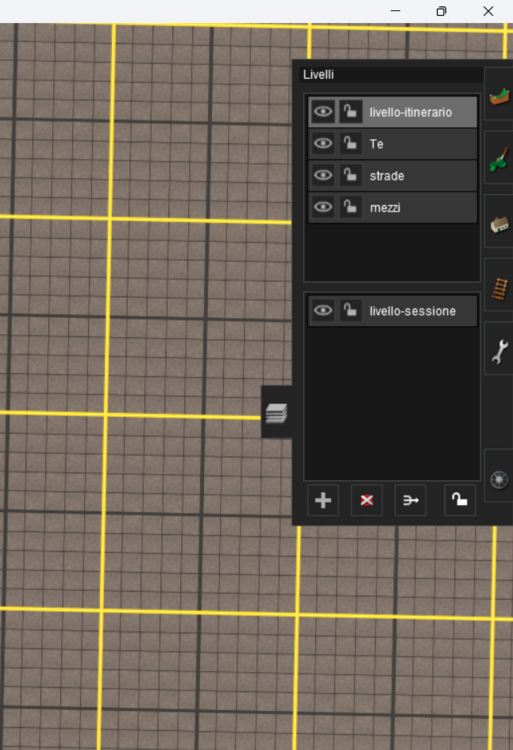Merge layers using the merge arrow button
This screenshot has width=513, height=750.
(x=410, y=500)
